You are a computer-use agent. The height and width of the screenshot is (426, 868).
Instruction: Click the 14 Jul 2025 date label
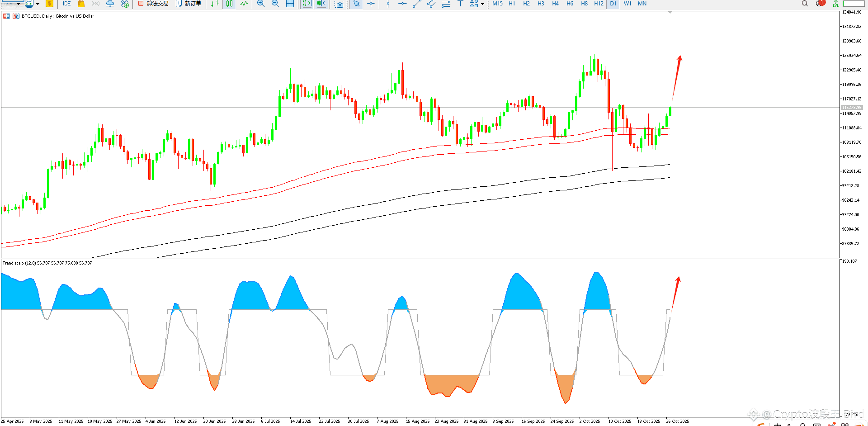[x=301, y=421]
